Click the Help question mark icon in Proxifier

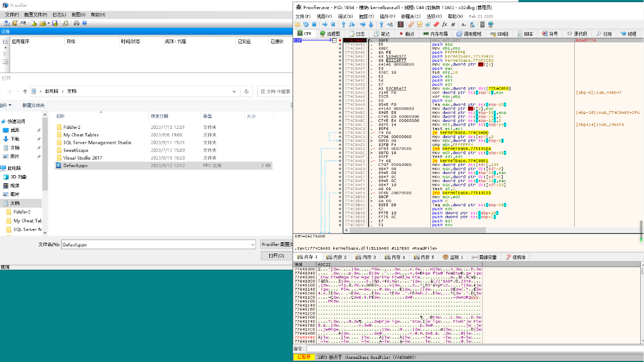pos(84,23)
